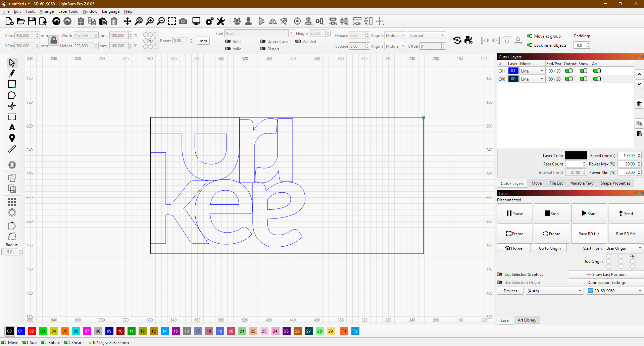Pick the Rectangle drawing tool
Viewport: 644px width, 346px height.
(12, 84)
